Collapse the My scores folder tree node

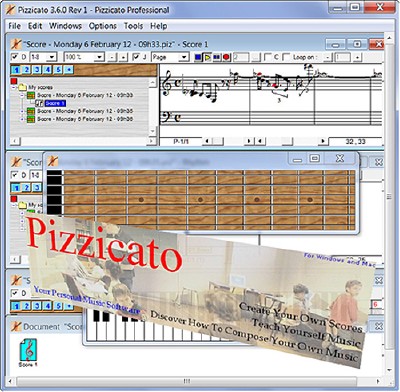[x=14, y=87]
